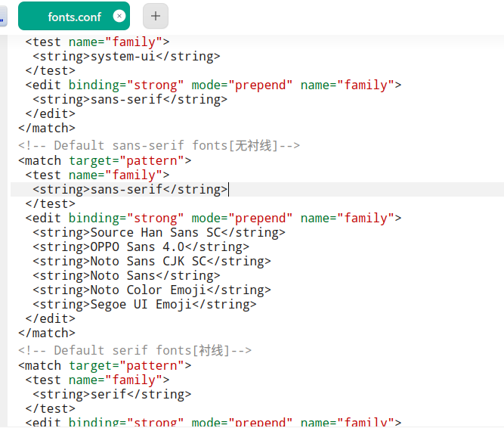Click the Segoe UI Emoji string line
Screen dimensions: 504x428
144,305
